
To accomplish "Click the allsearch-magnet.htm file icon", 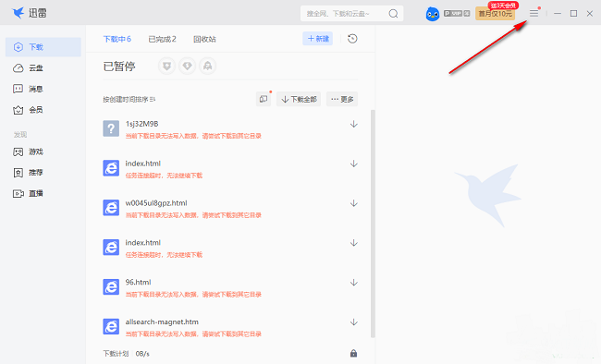I will pyautogui.click(x=111, y=326).
